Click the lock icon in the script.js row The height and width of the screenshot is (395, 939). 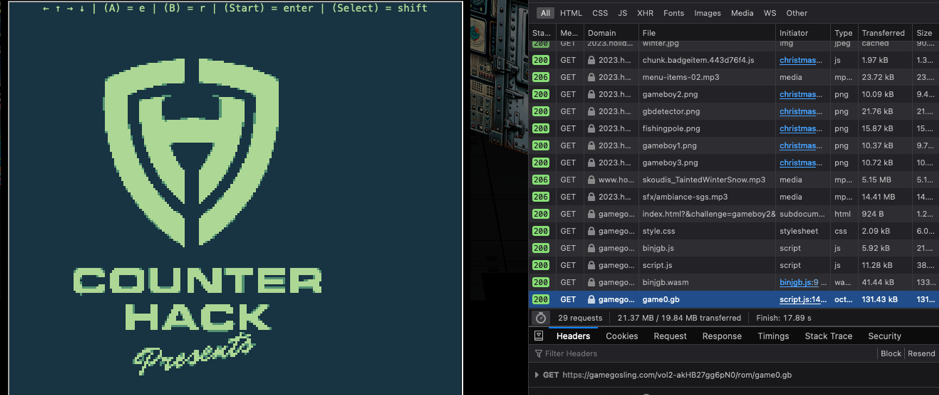(x=592, y=265)
